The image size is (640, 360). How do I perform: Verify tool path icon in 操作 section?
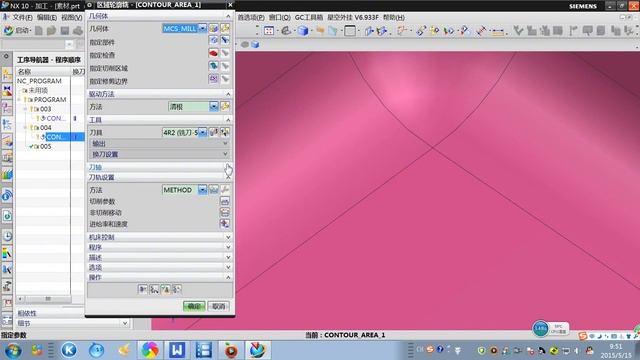165,289
